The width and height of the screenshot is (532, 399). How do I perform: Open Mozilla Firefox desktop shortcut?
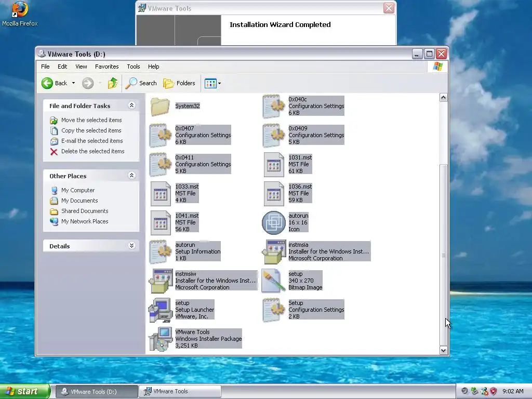tap(20, 14)
